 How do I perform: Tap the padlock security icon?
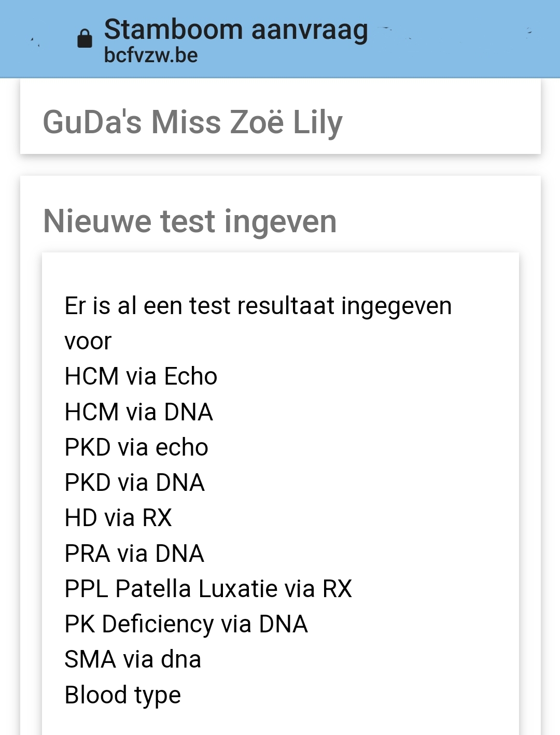(85, 38)
